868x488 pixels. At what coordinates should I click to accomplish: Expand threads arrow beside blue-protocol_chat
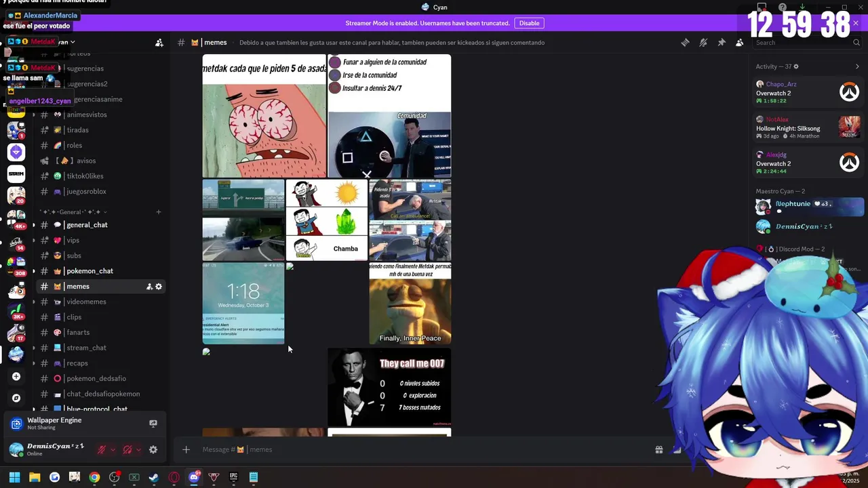click(x=34, y=409)
